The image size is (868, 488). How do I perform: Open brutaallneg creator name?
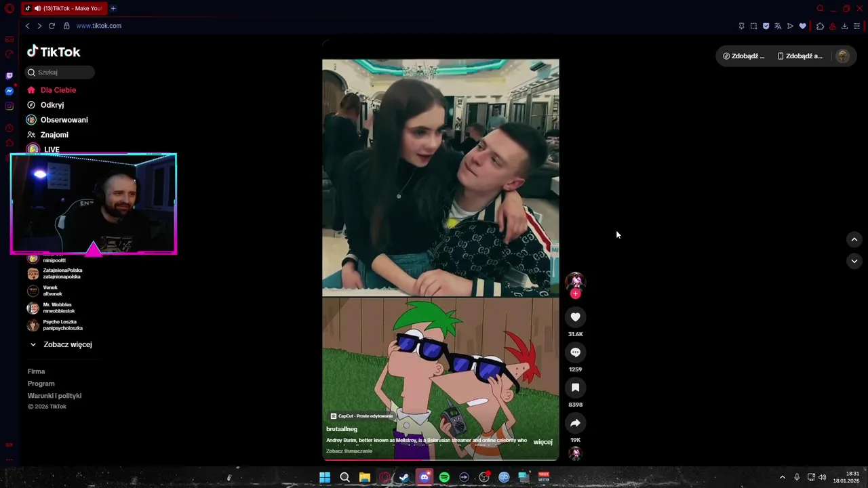pos(342,429)
